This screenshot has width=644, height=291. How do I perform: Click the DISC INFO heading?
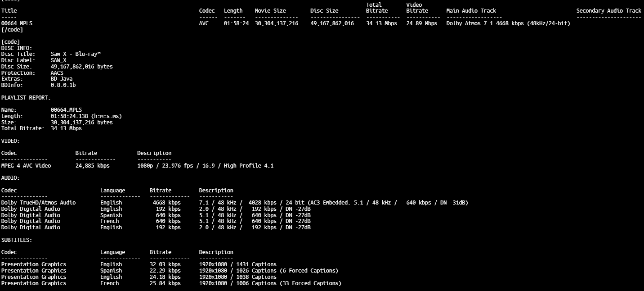point(16,48)
